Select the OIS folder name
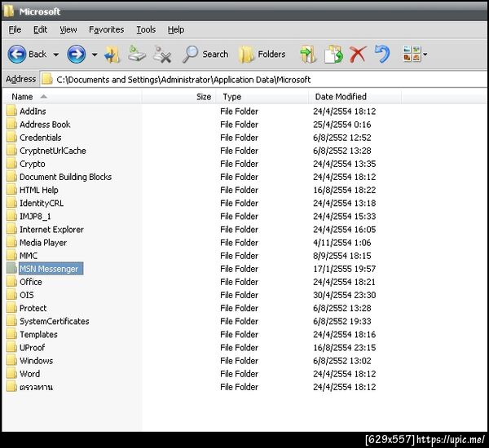The height and width of the screenshot is (448, 489). (27, 295)
